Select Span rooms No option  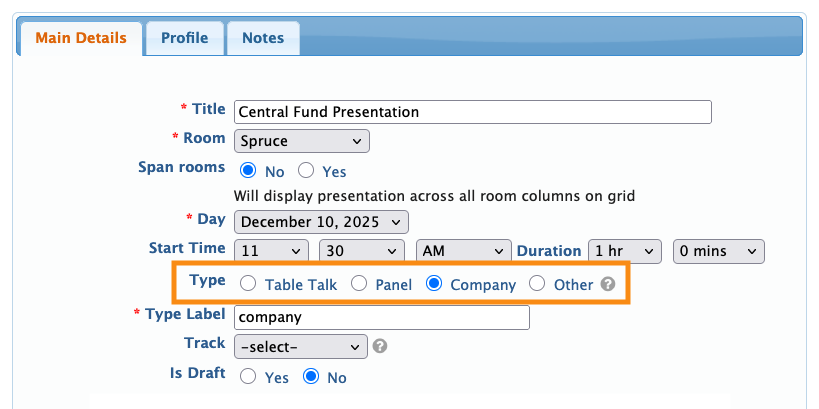pyautogui.click(x=248, y=171)
